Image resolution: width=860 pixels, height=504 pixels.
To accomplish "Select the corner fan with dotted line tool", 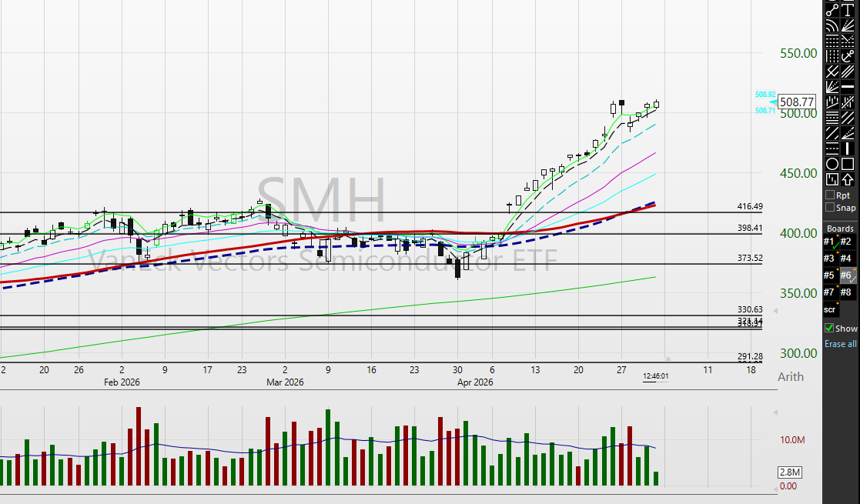I will (x=848, y=133).
